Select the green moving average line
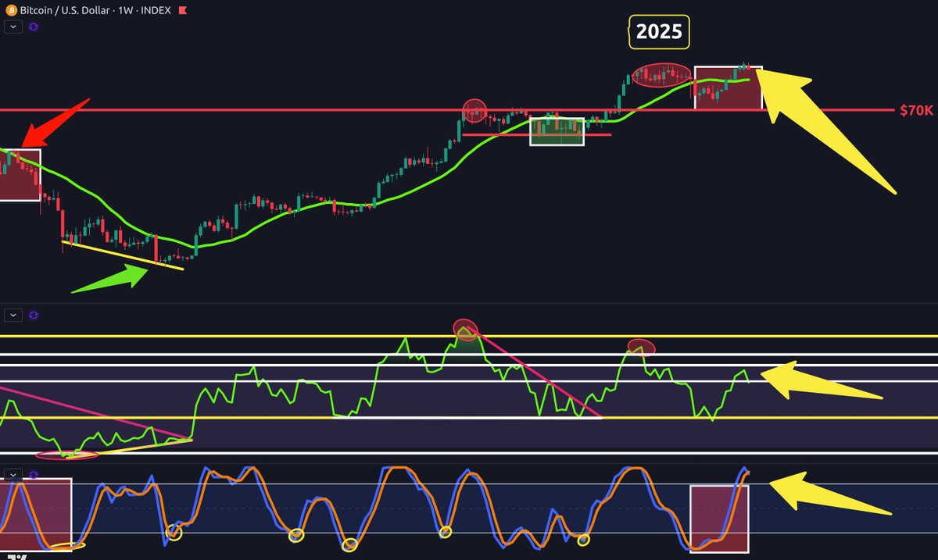This screenshot has height=560, width=938. [x=313, y=207]
